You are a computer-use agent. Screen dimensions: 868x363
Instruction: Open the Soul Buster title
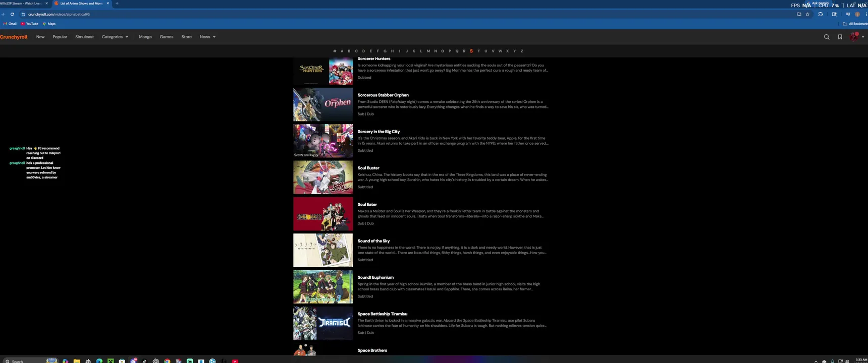368,168
